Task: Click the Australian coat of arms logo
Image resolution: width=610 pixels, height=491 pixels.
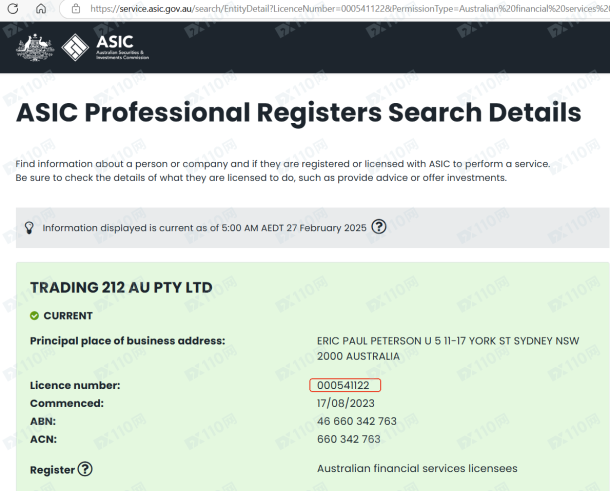Action: (35, 47)
